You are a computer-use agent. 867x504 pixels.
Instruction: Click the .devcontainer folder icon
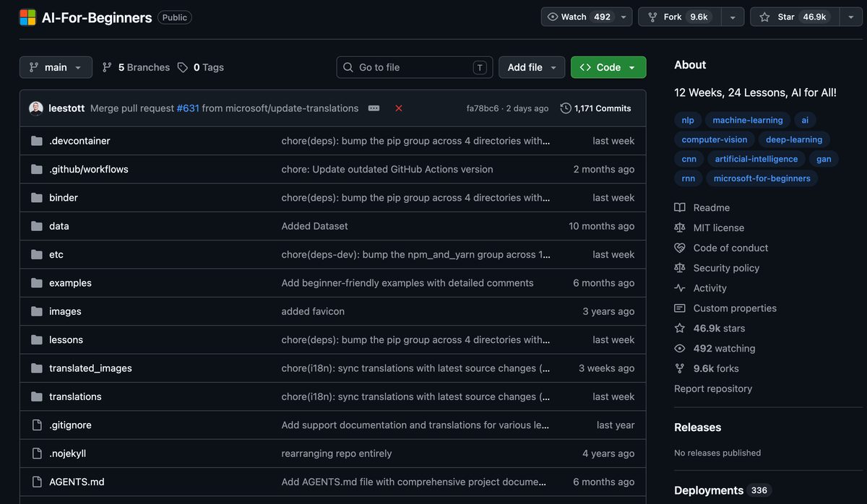point(37,141)
